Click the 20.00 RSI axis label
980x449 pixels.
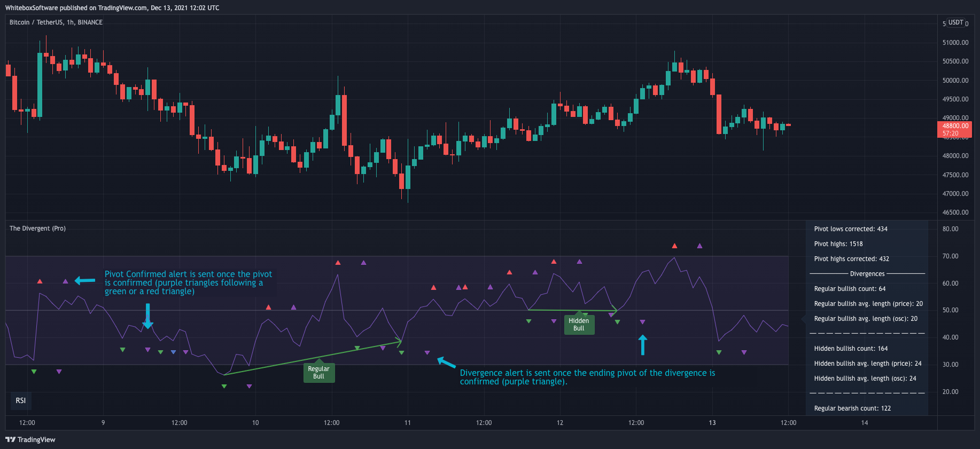point(950,392)
